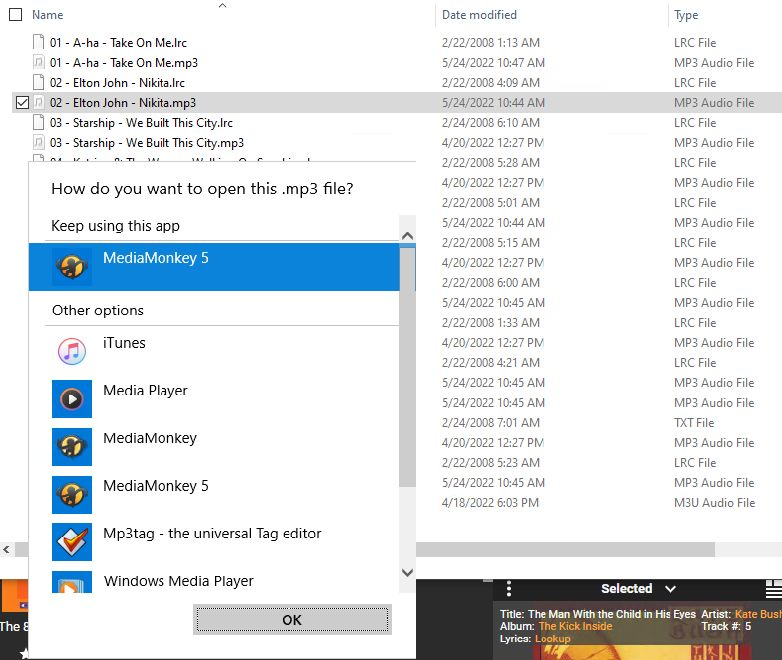This screenshot has height=660, width=782.
Task: Tick the select-all checkbox beside Name
Action: (15, 15)
